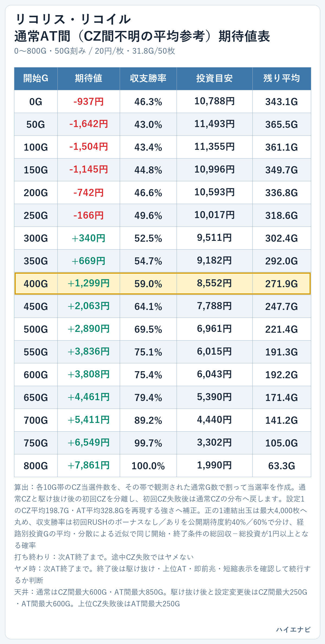Select the 105.0G remaining average cell
This screenshot has width=325, height=644.
click(282, 443)
